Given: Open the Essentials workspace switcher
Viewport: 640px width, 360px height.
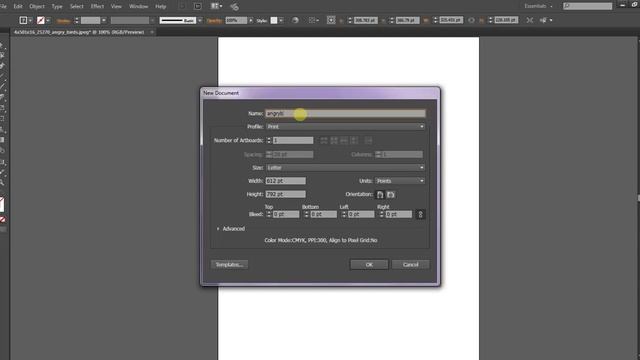Looking at the screenshot, I should pyautogui.click(x=538, y=6).
